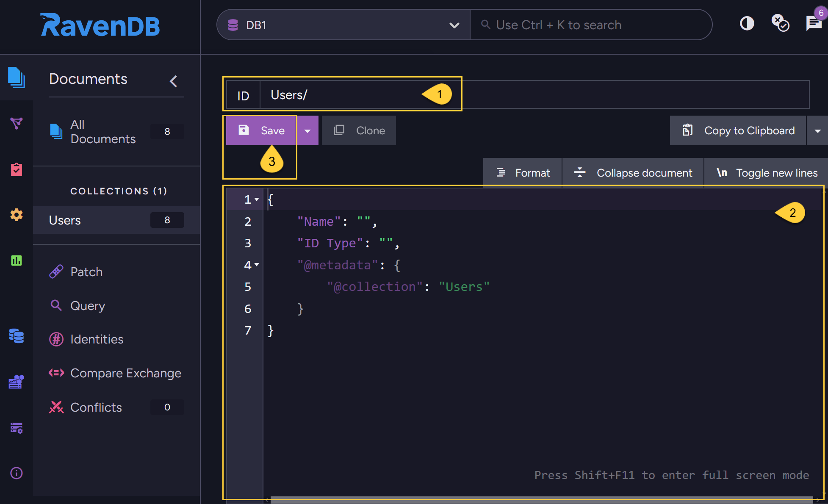This screenshot has height=504, width=828.
Task: Open the Indexes icon in left sidebar
Action: pyautogui.click(x=16, y=123)
